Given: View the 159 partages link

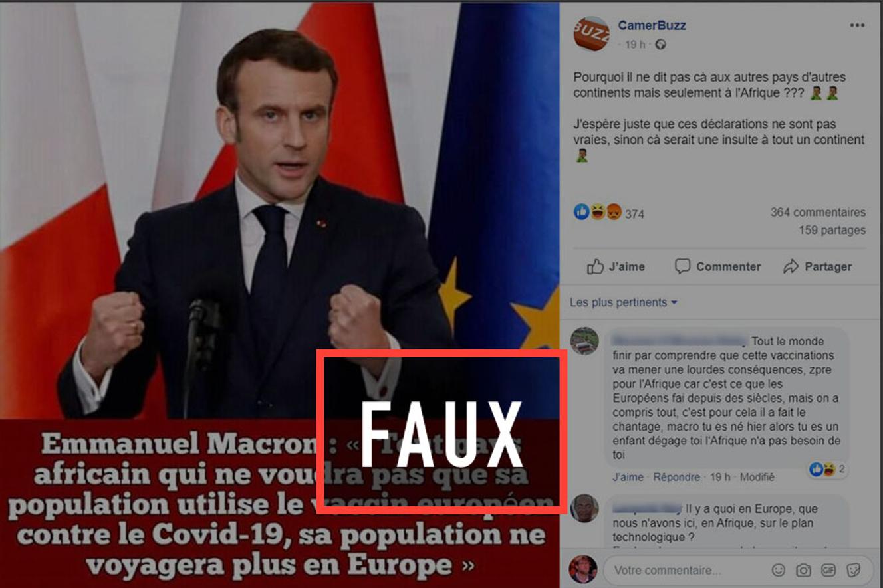Looking at the screenshot, I should point(832,230).
